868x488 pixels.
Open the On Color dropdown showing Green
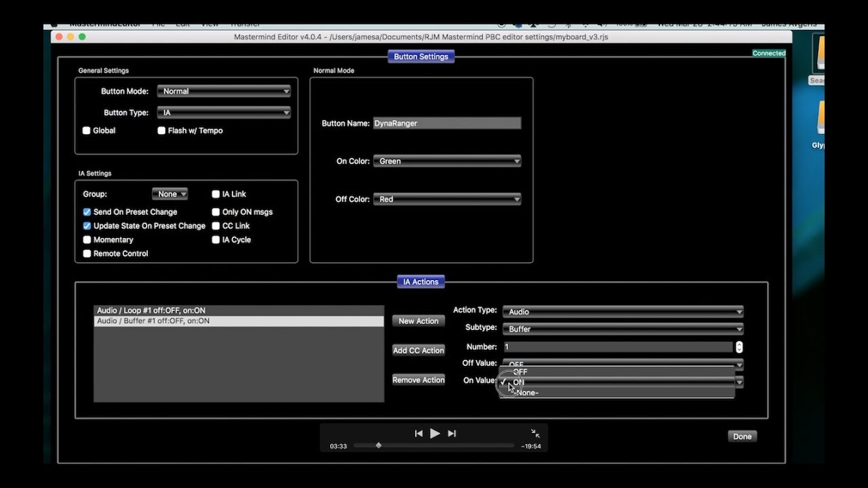click(447, 161)
